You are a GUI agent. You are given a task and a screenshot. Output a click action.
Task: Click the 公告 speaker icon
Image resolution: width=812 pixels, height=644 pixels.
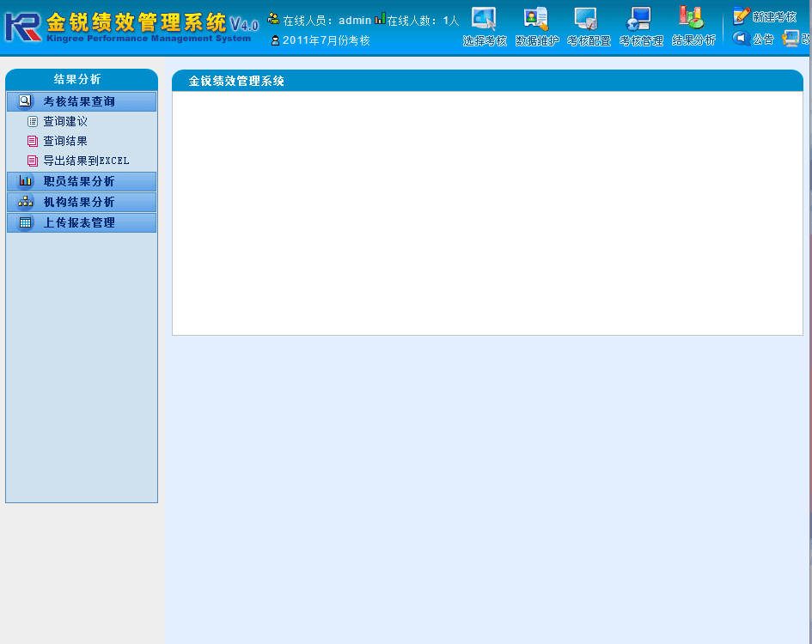pos(741,39)
